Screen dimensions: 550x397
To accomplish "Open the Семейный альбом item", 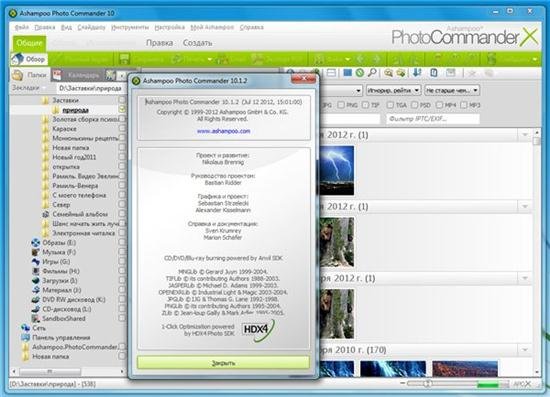I will pos(75,214).
